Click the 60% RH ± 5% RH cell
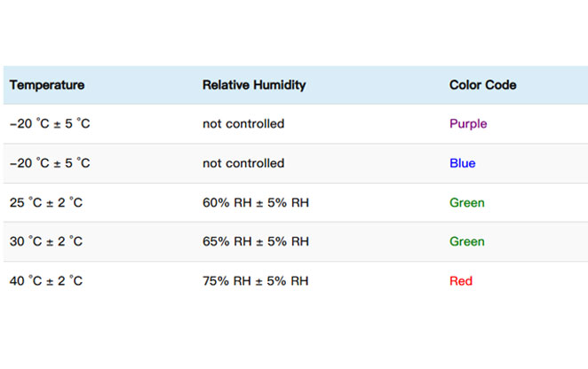This screenshot has height=369, width=588. pyautogui.click(x=256, y=202)
